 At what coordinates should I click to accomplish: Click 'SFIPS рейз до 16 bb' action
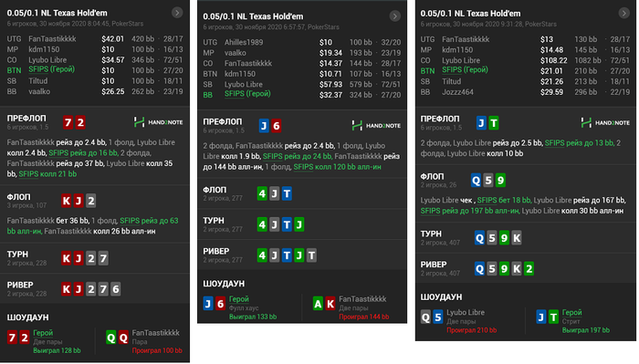click(83, 152)
